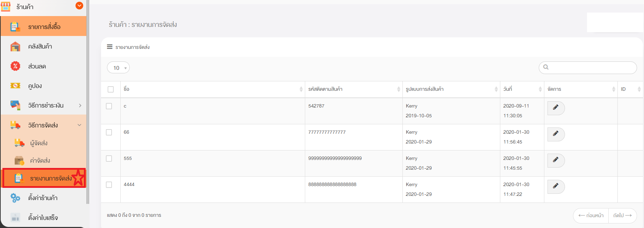Tick the checkbox for row 4444

[x=109, y=185]
